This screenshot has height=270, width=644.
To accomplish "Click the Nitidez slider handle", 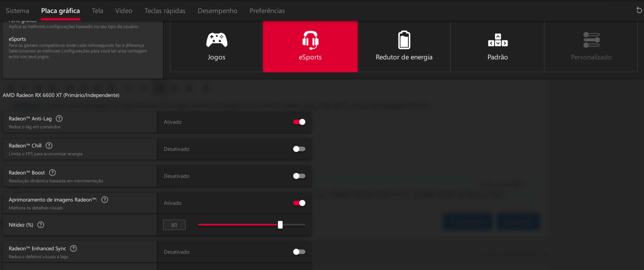I will coord(280,224).
